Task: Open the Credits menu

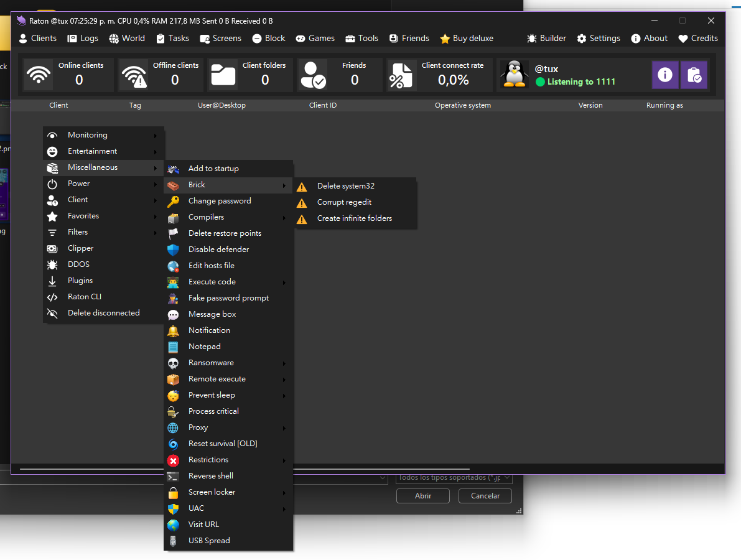Action: click(x=698, y=39)
